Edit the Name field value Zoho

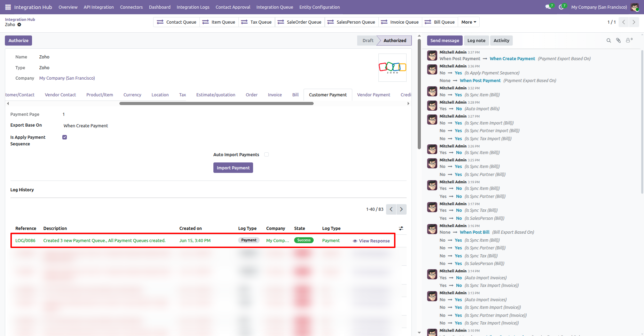pos(44,57)
